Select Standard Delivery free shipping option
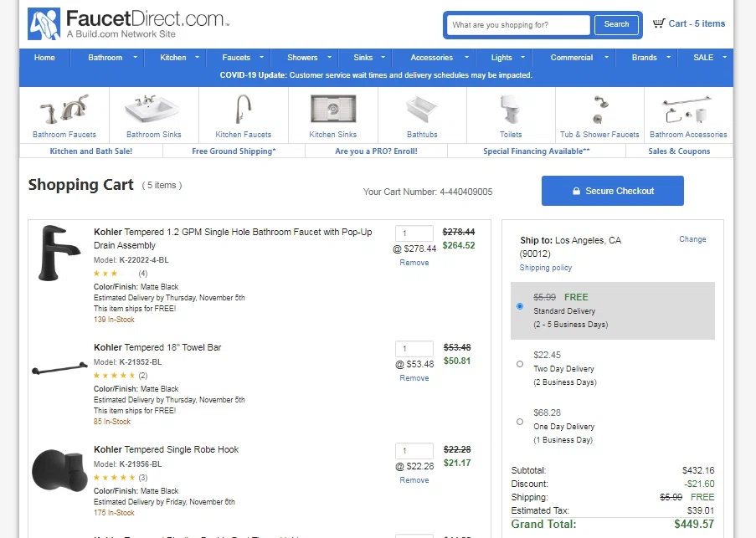Image resolution: width=756 pixels, height=538 pixels. pyautogui.click(x=520, y=306)
